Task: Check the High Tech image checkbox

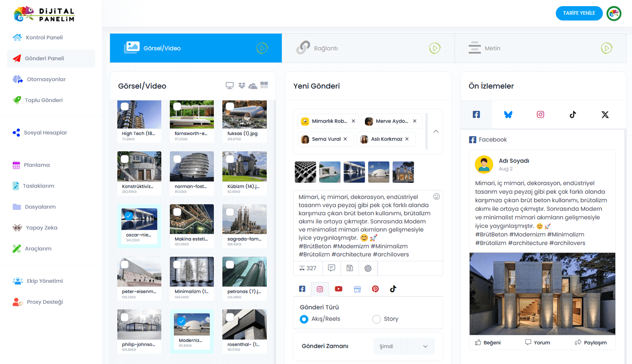Action: 125,107
